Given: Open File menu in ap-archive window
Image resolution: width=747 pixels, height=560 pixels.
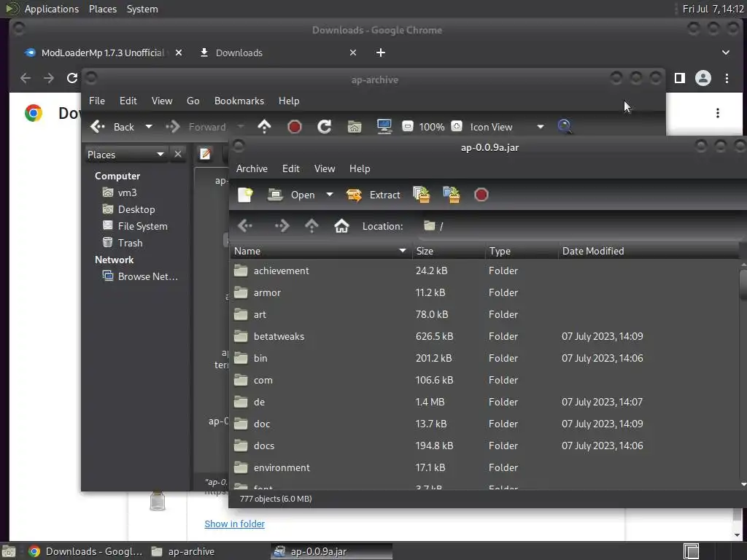Looking at the screenshot, I should 97,101.
